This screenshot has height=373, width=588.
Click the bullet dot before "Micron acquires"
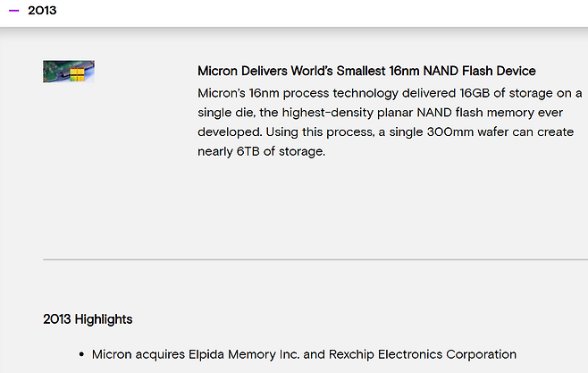(81, 355)
